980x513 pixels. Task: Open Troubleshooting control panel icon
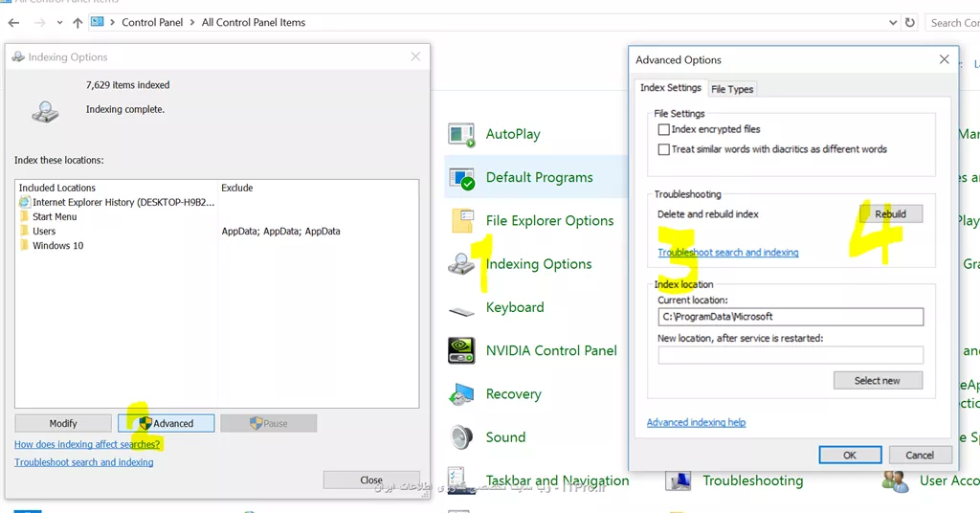pos(679,481)
